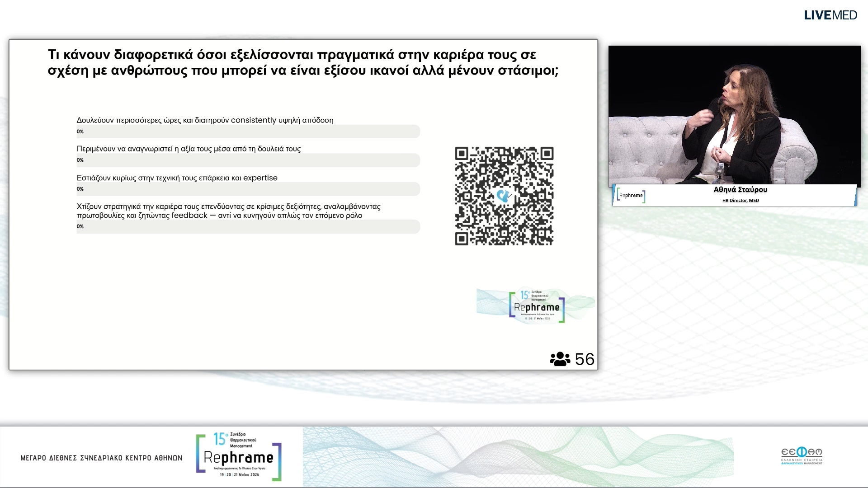This screenshot has height=488, width=868.
Task: Click the poll QR code
Action: click(504, 196)
